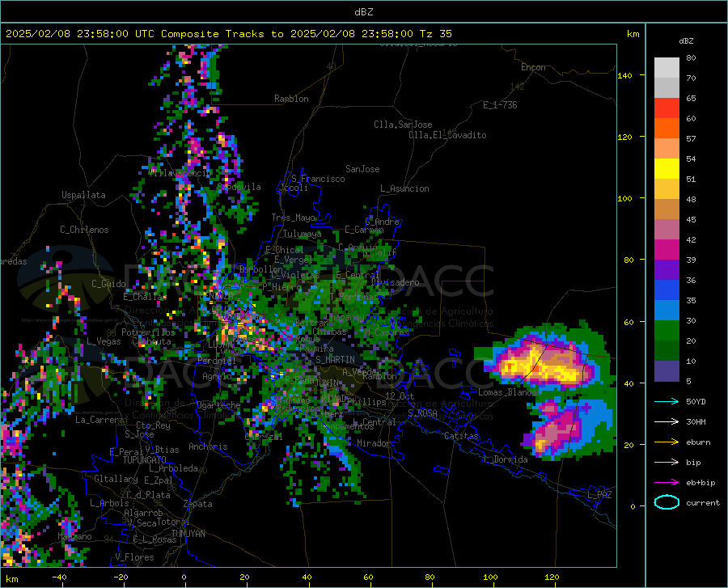Click the Potrerillos town label
Viewport: 728px width, 588px height.
coord(148,332)
